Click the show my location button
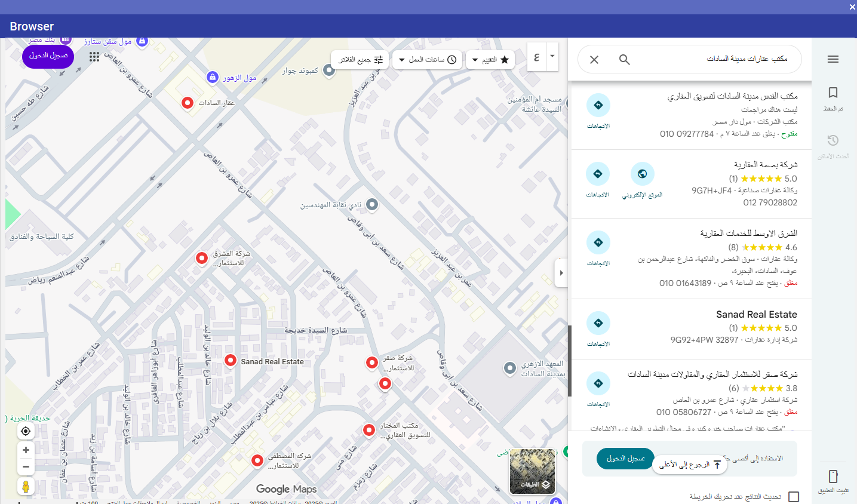The width and height of the screenshot is (857, 504). point(26,431)
